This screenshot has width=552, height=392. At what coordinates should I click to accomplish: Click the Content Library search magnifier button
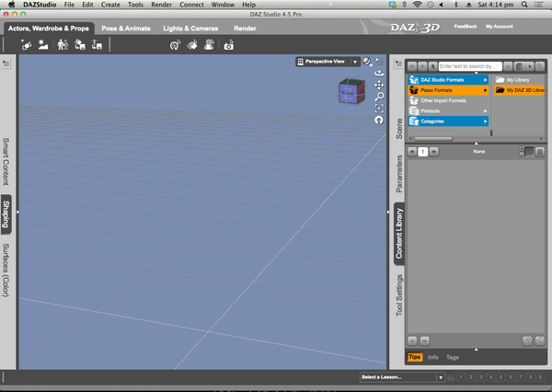coord(540,66)
